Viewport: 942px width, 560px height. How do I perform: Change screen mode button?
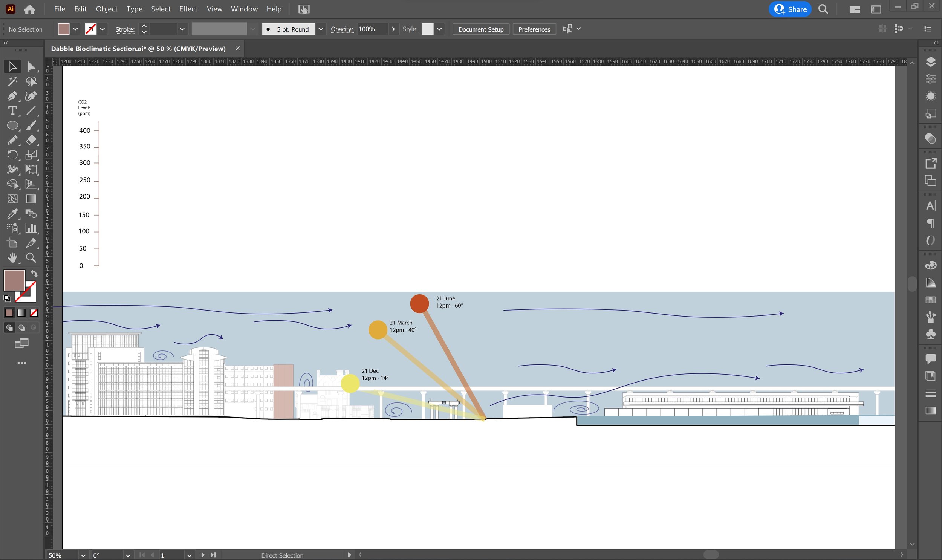21,343
